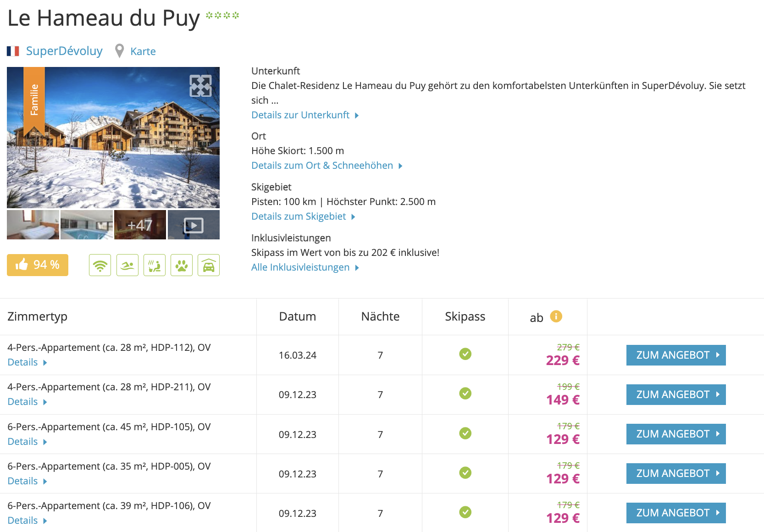Click the four-star rating next to title
The image size is (764, 532).
[222, 16]
